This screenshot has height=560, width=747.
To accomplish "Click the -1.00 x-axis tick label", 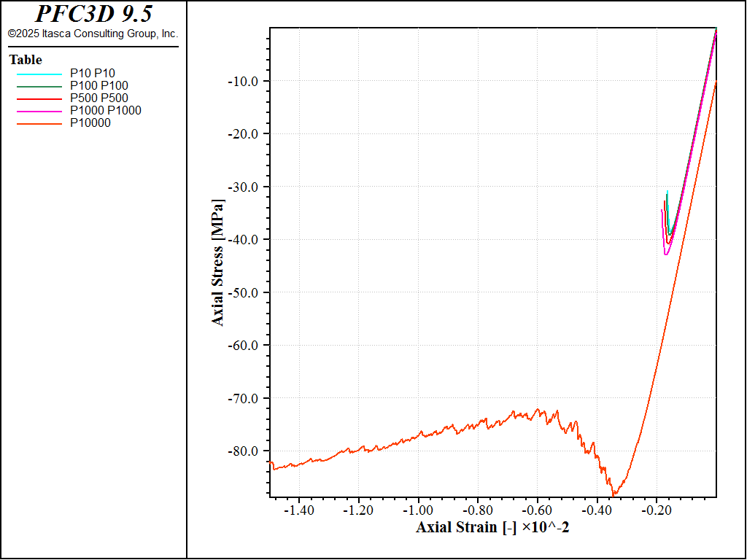I will coord(418,510).
